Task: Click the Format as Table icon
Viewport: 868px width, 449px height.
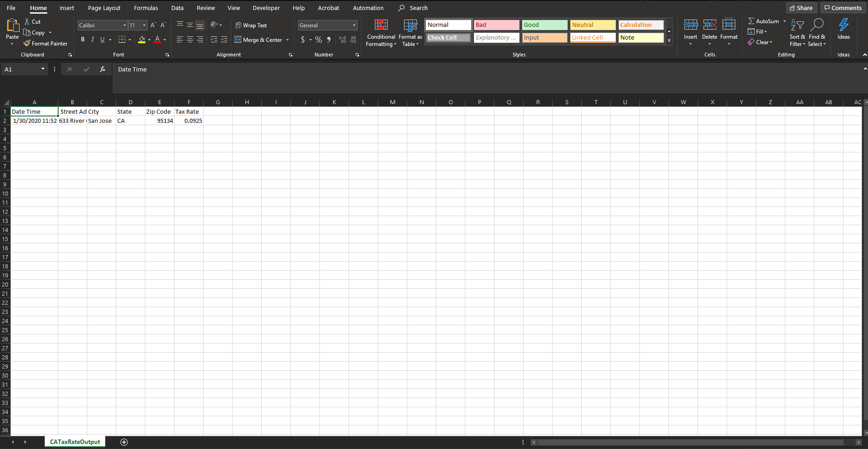Action: point(410,25)
